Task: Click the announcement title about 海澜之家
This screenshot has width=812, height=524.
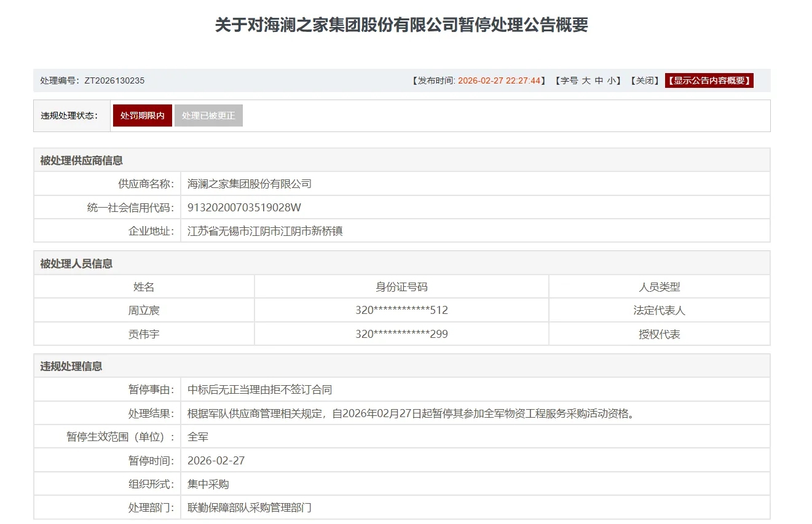Action: [x=401, y=25]
